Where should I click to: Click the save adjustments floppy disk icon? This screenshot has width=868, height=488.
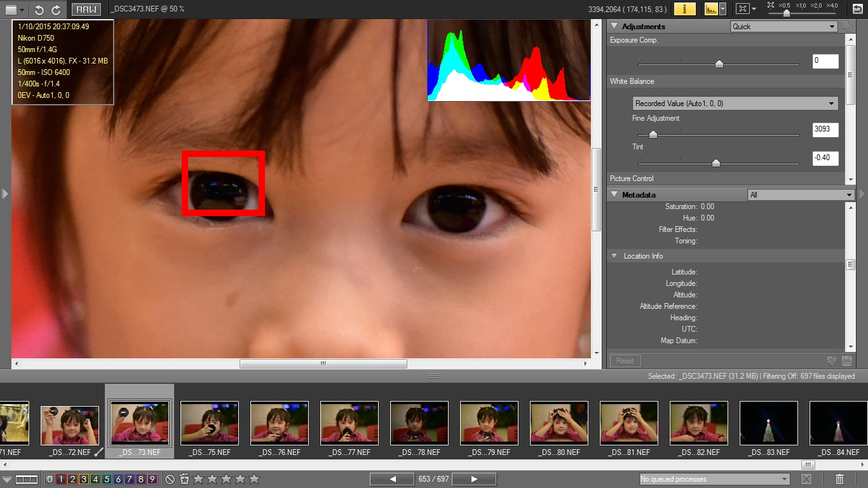click(846, 361)
